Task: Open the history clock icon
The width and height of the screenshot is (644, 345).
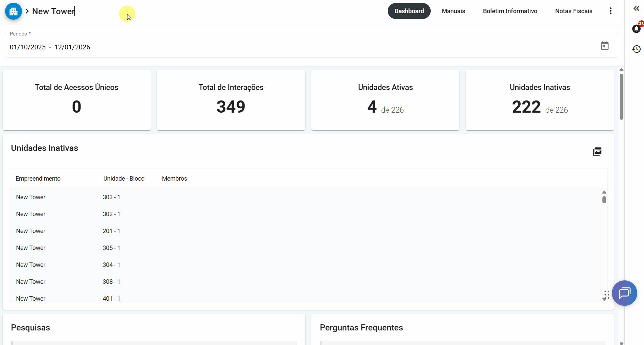Action: 636,49
